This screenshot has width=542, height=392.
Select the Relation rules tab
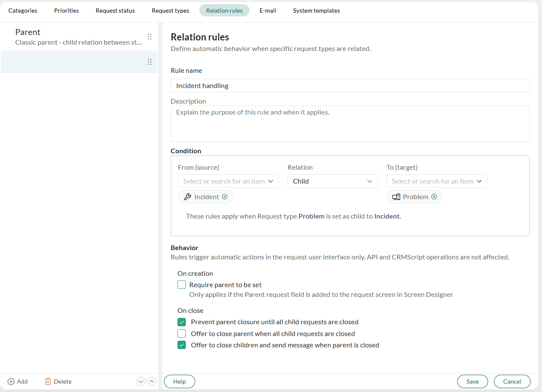(x=224, y=11)
